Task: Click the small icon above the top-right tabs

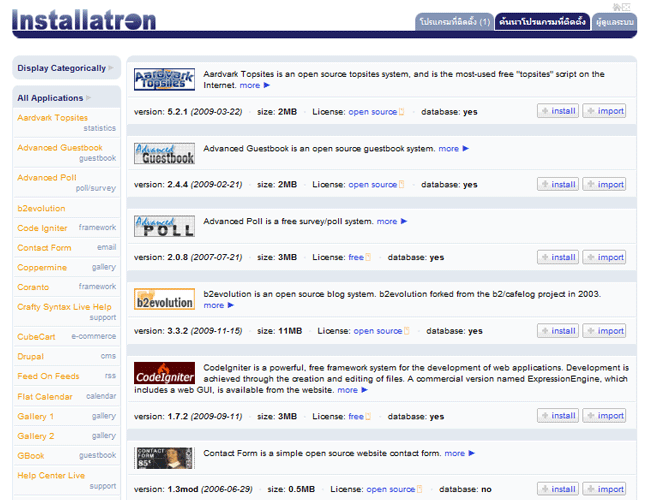Action: 621,7
